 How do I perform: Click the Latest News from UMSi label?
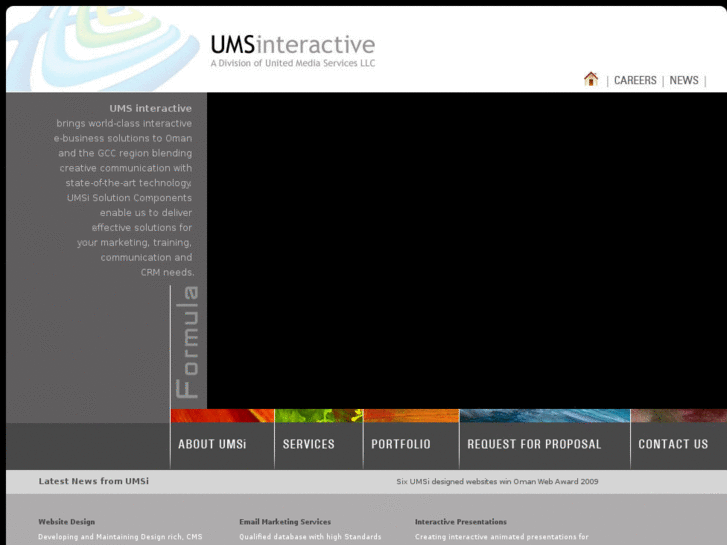click(x=94, y=481)
